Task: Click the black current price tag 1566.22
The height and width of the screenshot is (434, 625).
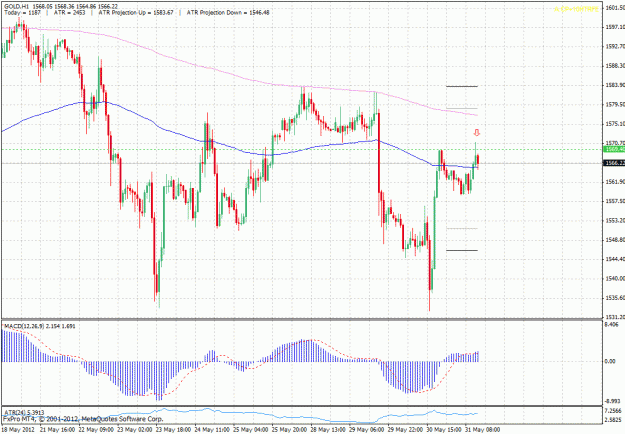Action: click(614, 163)
